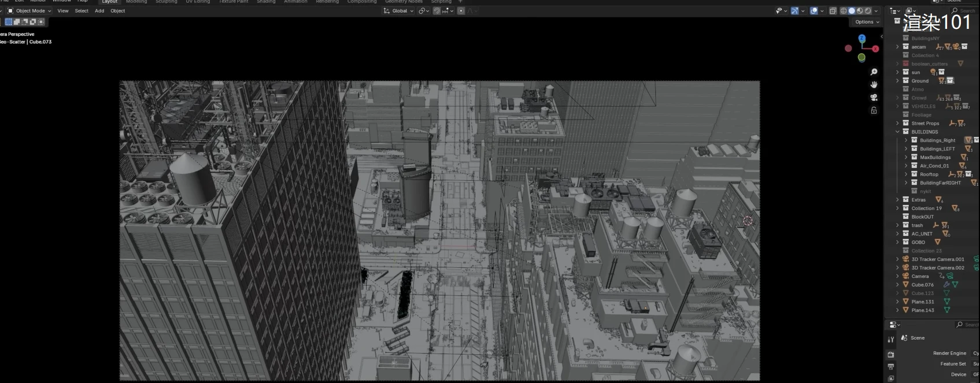
Task: Open the shading options dropdown arrow
Action: (x=877, y=10)
